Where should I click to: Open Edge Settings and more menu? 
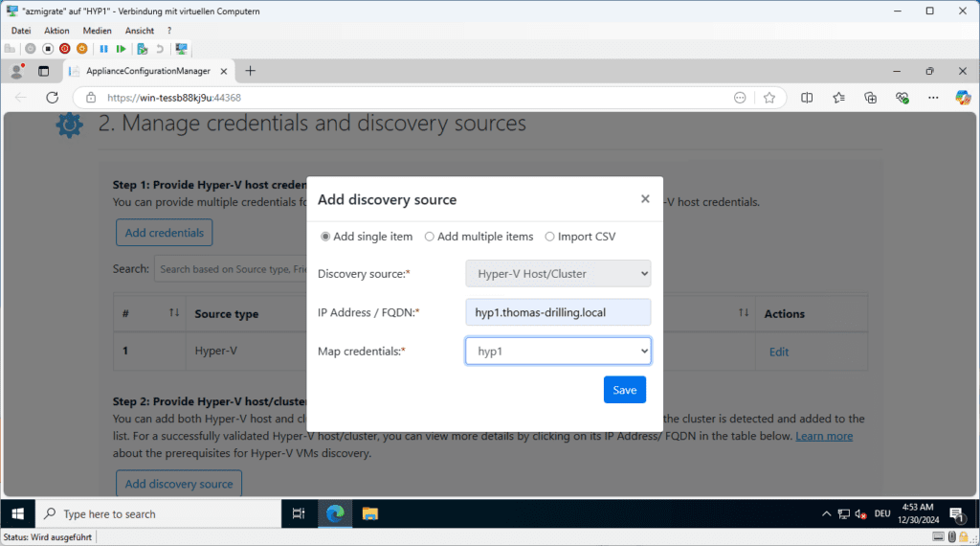pos(933,98)
